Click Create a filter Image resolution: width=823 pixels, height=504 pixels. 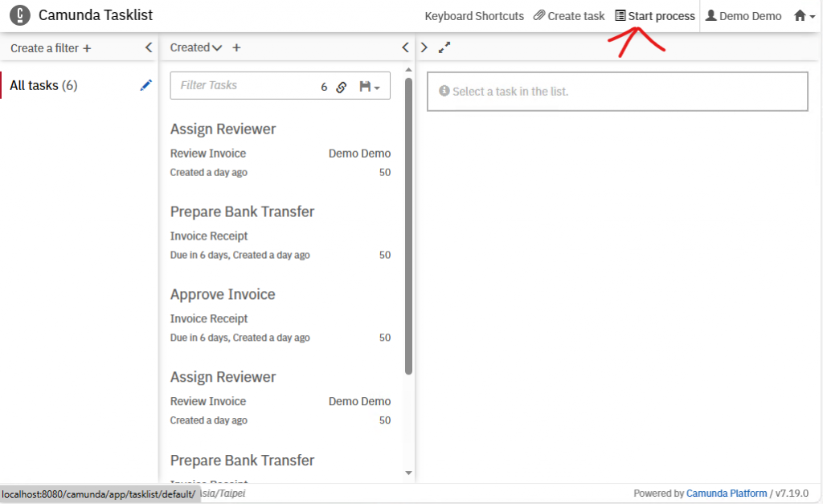click(51, 48)
